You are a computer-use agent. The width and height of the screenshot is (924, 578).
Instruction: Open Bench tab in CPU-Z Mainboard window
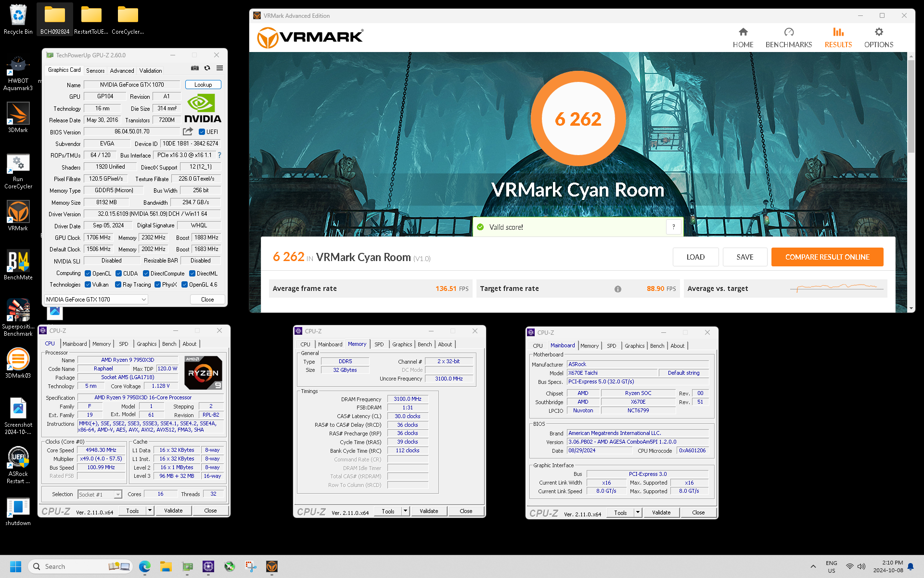click(x=657, y=346)
